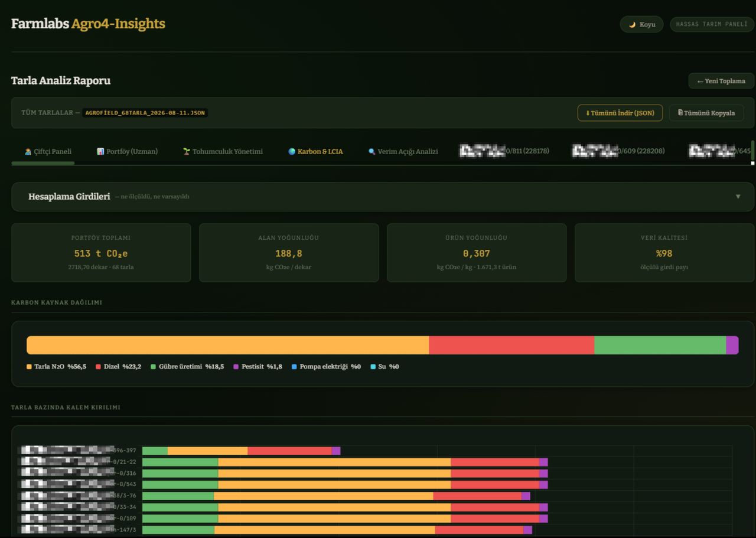Viewport: 756px width, 538px height.
Task: Click the orange Tarla N2O legend swatch
Action: (29, 367)
